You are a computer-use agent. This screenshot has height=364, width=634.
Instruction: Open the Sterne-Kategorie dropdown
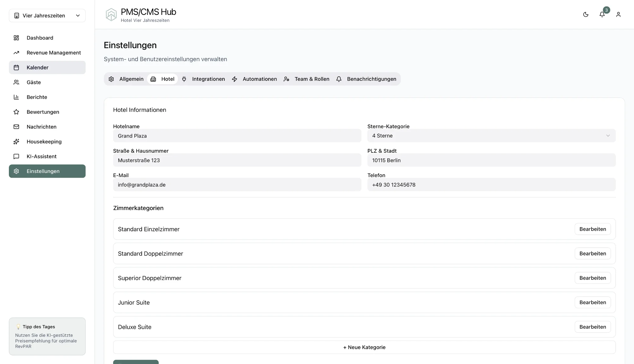pyautogui.click(x=491, y=136)
